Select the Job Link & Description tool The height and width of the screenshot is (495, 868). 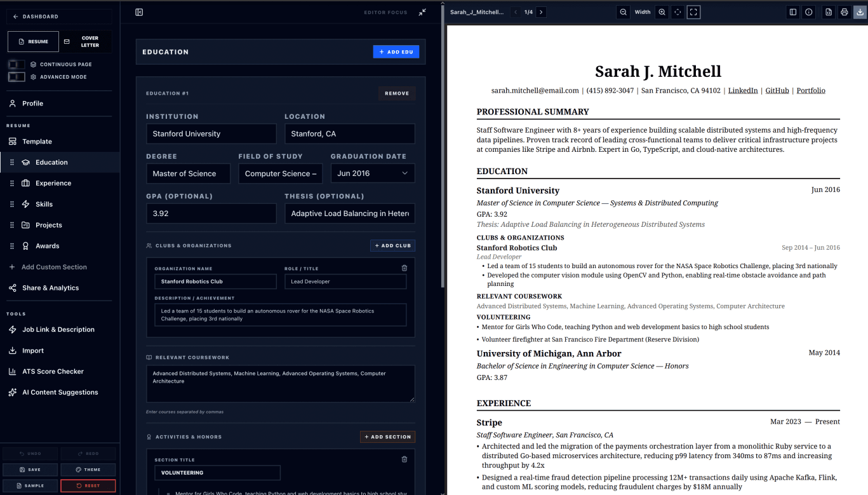click(x=59, y=329)
